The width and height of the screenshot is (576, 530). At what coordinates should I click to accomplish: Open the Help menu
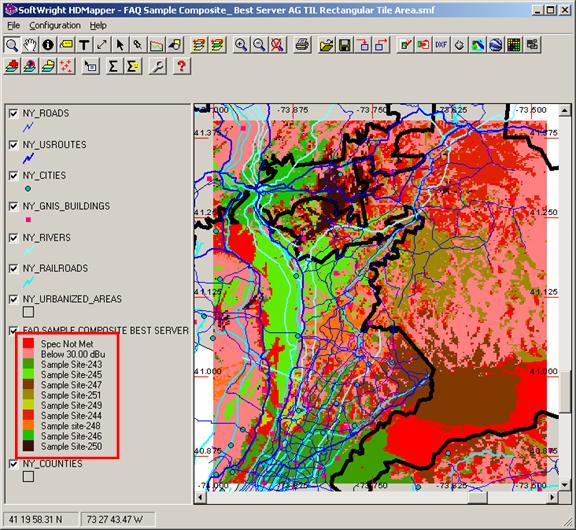point(98,25)
